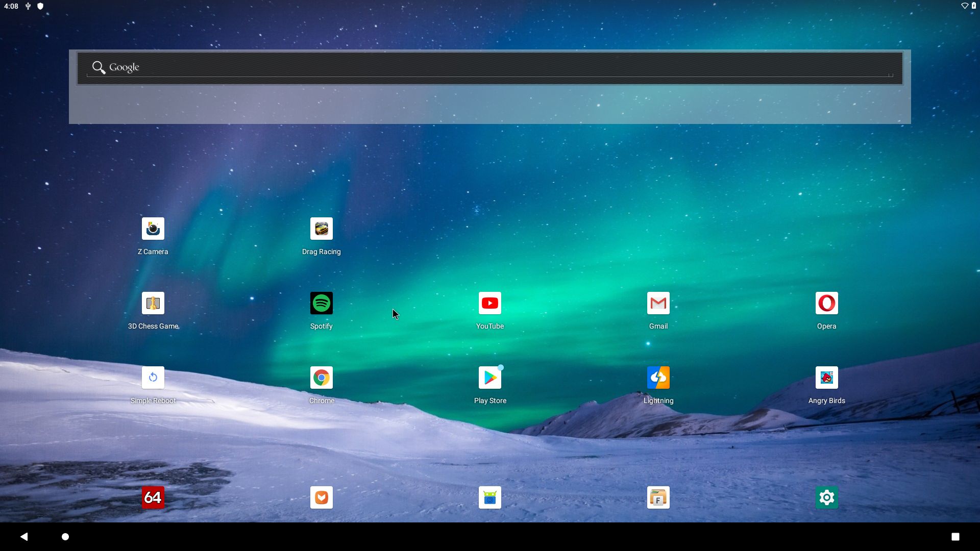Open the Angry Birds game
This screenshot has width=980, height=551.
(826, 378)
